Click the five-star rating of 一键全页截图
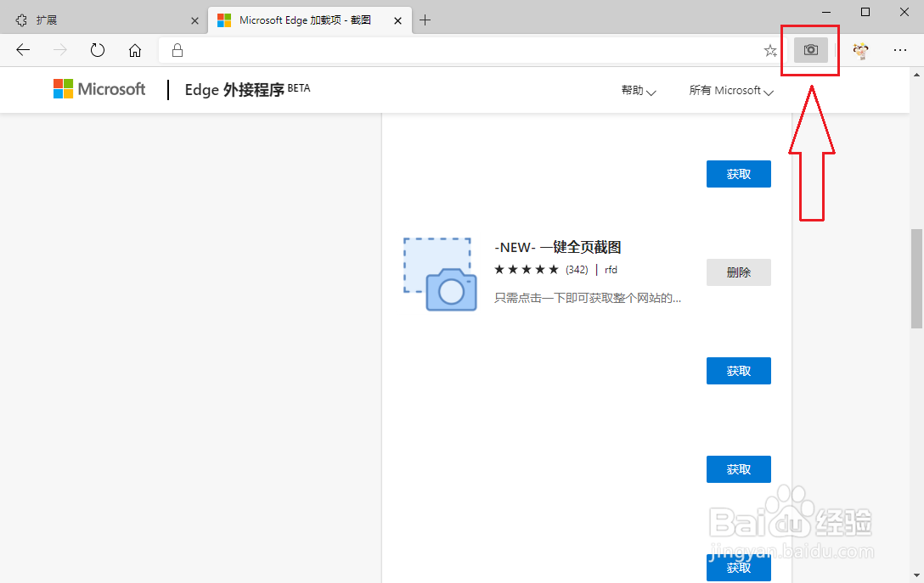924x583 pixels. pyautogui.click(x=527, y=270)
